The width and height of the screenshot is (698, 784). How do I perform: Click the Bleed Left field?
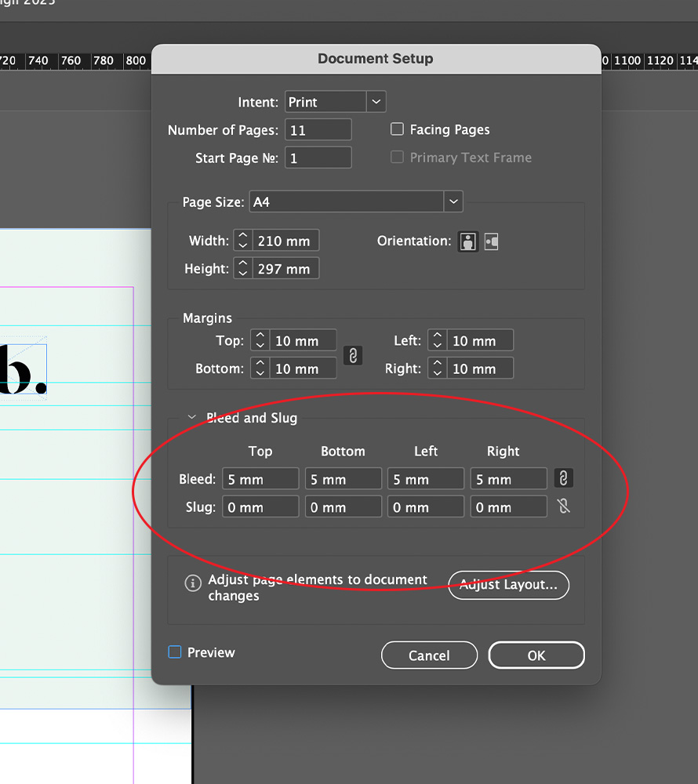[426, 478]
